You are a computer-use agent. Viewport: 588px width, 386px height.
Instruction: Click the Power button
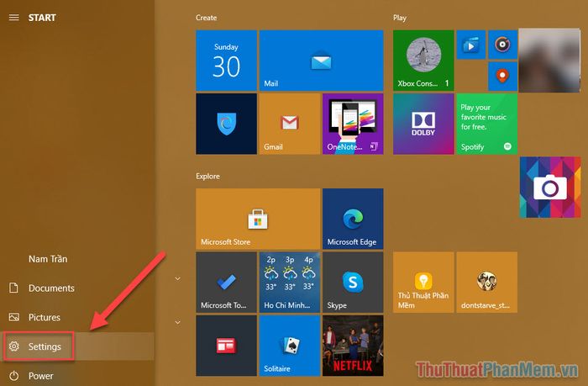coord(39,376)
